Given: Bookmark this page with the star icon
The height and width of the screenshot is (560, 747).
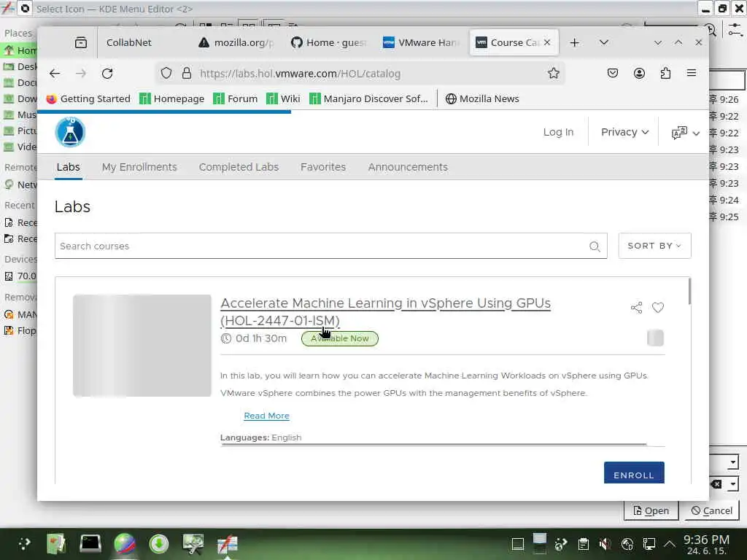Looking at the screenshot, I should click(x=553, y=74).
